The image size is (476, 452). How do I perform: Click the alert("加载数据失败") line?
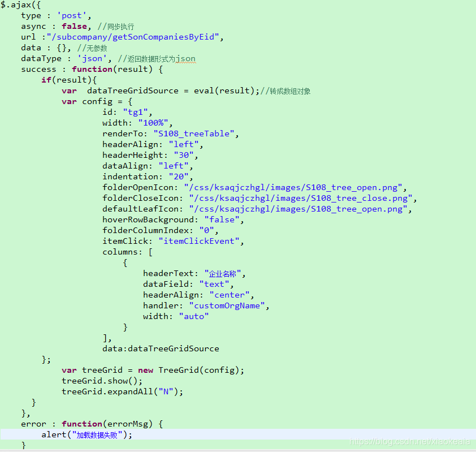(87, 434)
